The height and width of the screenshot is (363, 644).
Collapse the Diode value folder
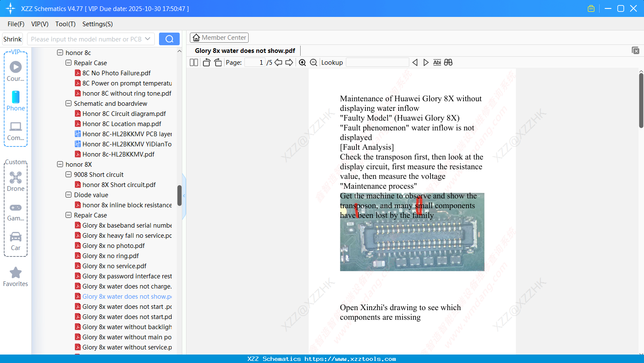[x=69, y=195]
